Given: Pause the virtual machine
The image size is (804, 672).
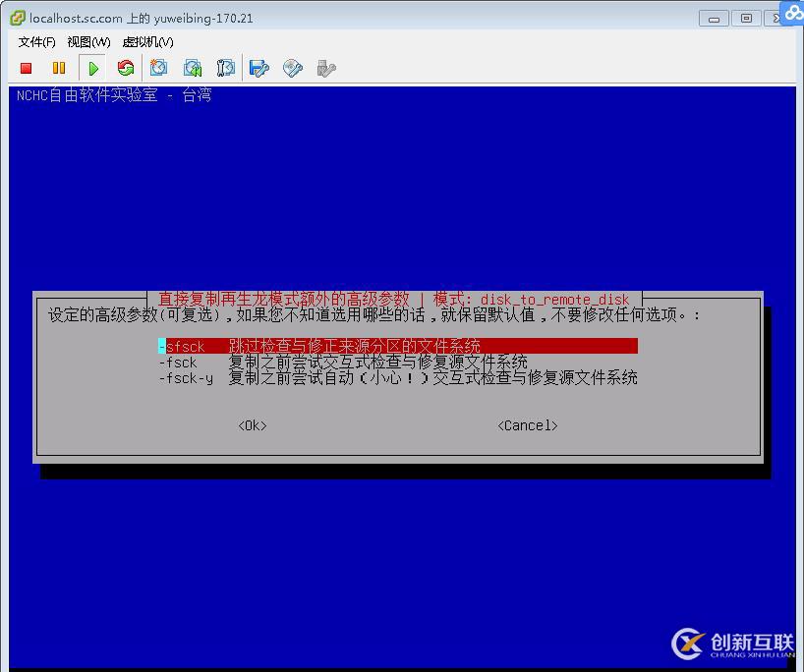Looking at the screenshot, I should click(58, 68).
